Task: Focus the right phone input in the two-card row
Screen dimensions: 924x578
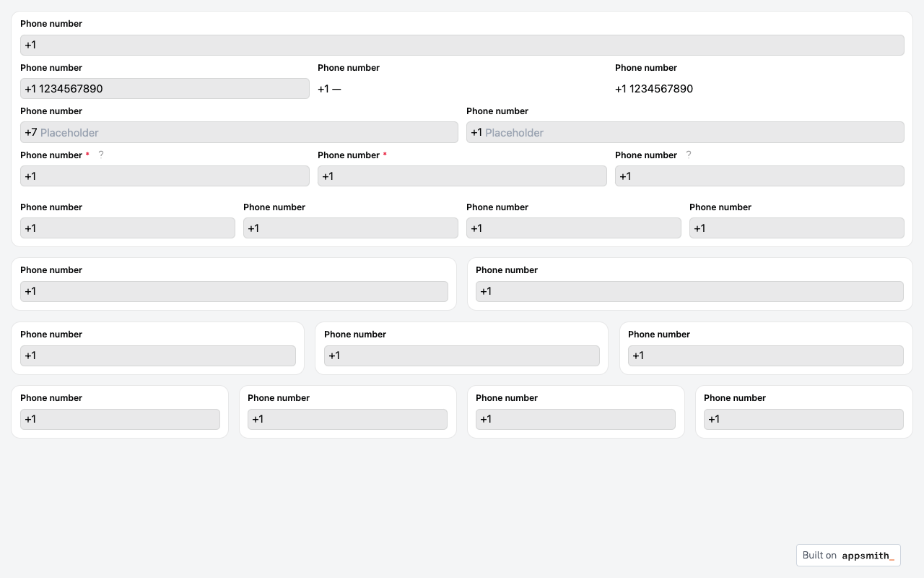Action: [689, 291]
